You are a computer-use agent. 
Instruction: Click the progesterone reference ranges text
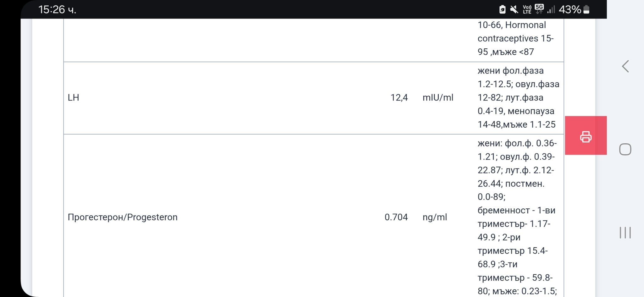tap(517, 217)
